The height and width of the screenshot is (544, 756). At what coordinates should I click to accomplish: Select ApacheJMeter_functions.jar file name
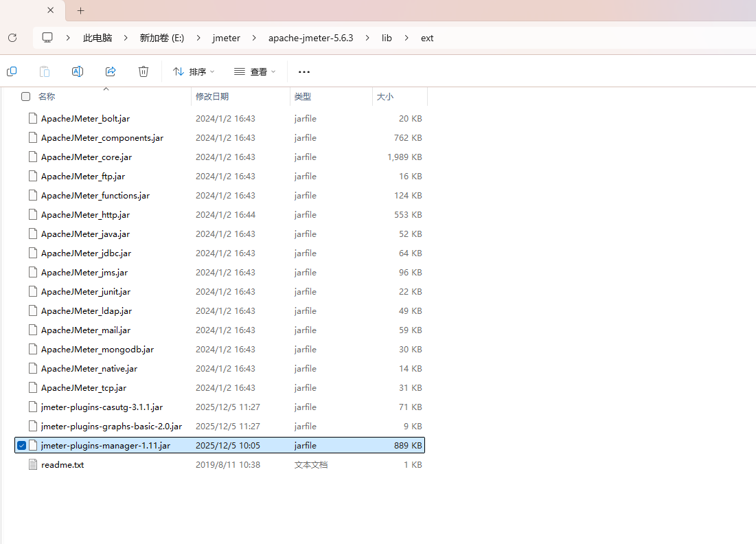click(95, 195)
